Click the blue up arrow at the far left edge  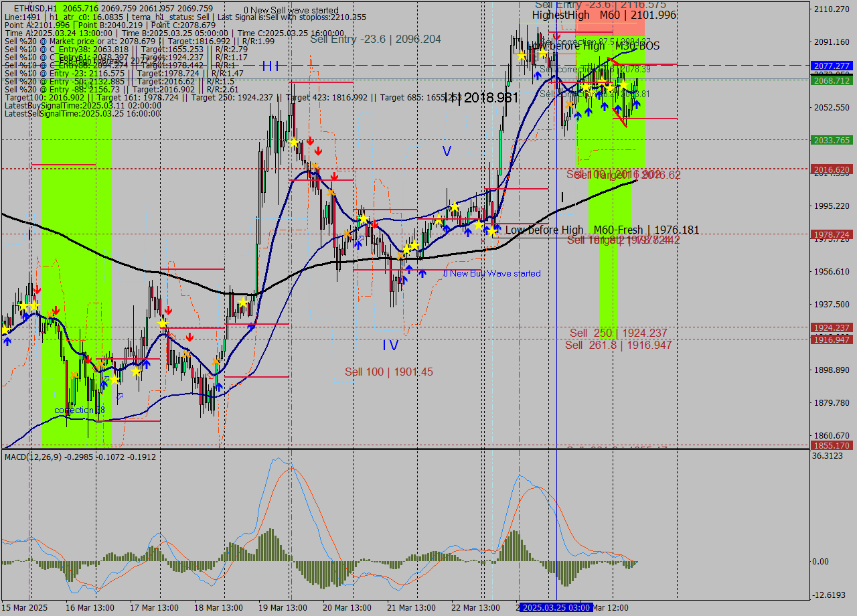tap(7, 340)
